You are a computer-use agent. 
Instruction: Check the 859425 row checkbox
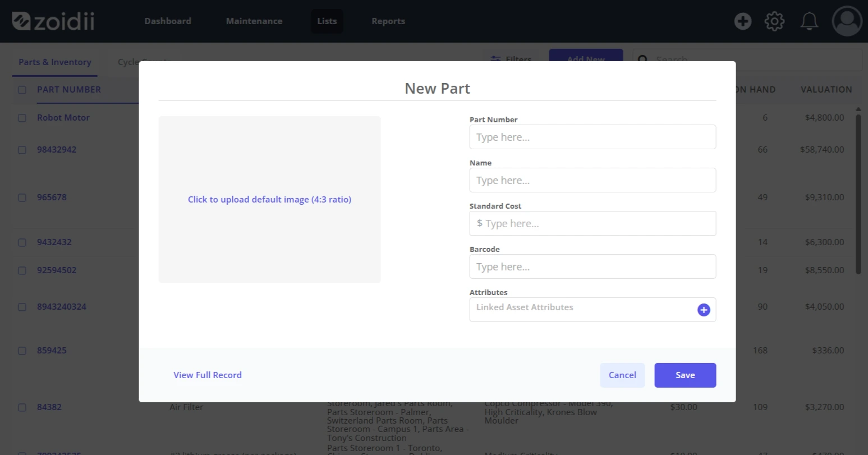[x=22, y=351]
